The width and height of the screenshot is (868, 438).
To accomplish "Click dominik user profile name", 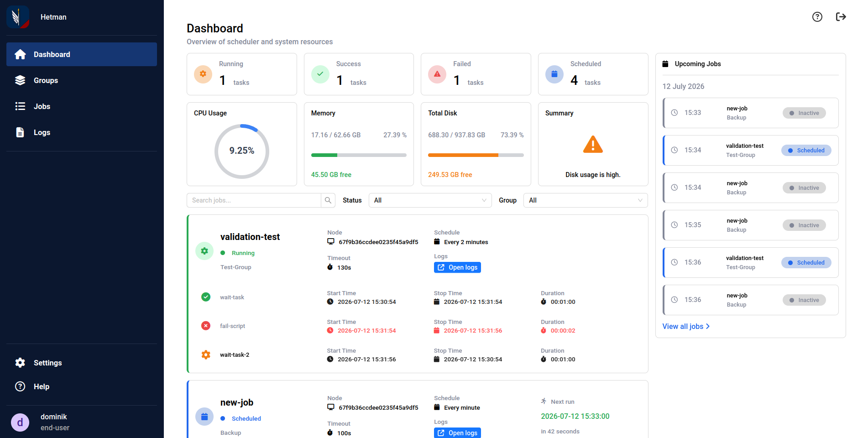I will (54, 417).
